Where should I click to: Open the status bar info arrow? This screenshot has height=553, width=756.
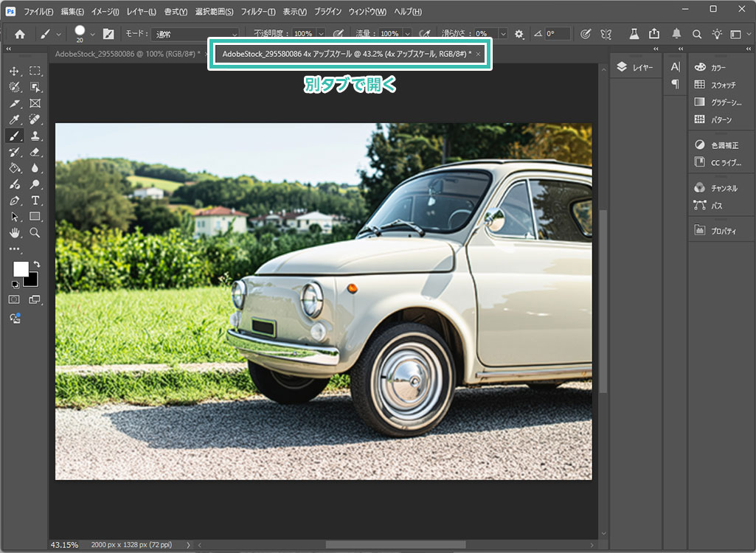(189, 545)
